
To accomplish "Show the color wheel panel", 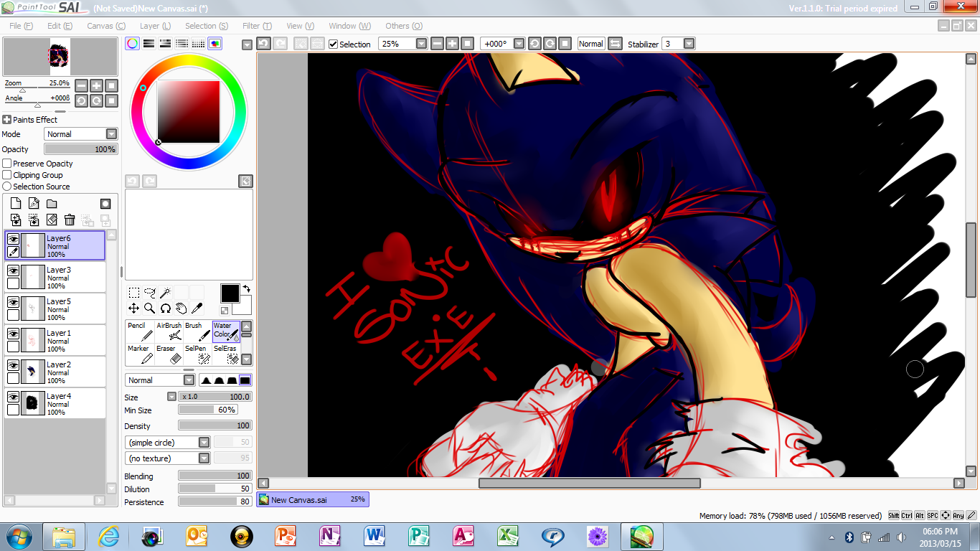I will 133,44.
